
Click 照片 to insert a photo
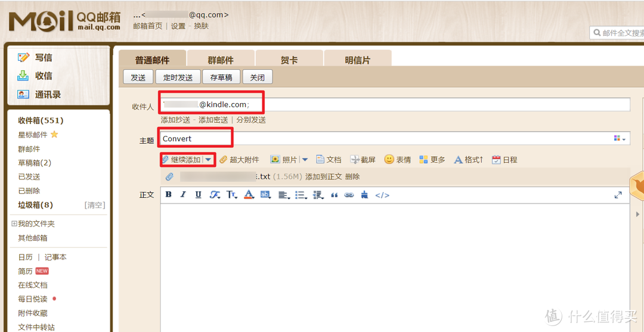click(284, 160)
